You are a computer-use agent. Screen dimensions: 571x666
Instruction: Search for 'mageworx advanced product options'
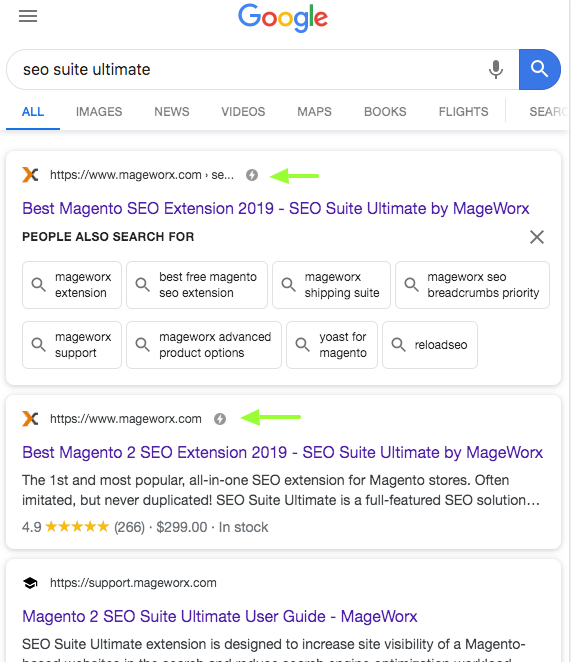point(204,345)
